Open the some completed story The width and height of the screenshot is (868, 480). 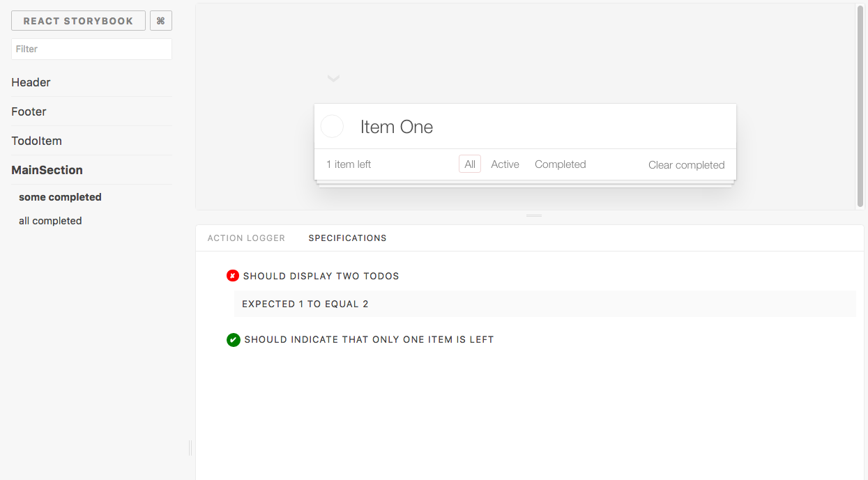click(60, 197)
